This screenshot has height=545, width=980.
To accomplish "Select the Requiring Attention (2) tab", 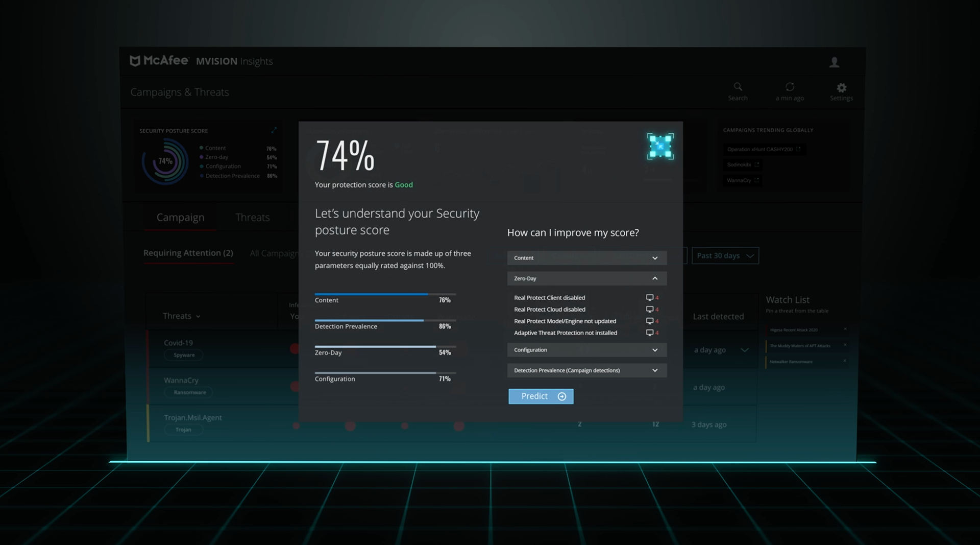I will [188, 253].
